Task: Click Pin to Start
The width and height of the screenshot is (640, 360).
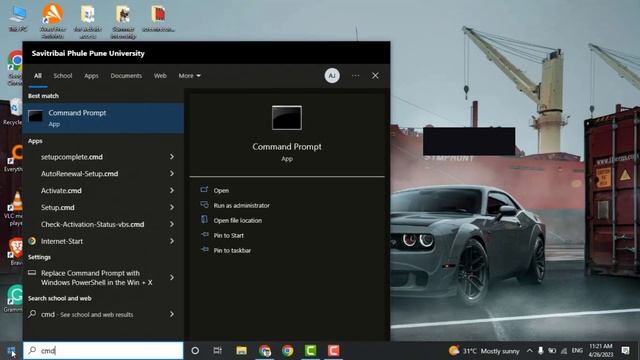Action: pos(229,236)
